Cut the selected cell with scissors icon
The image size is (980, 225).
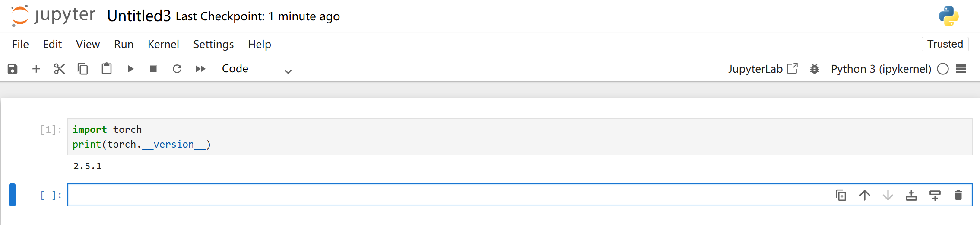click(60, 69)
